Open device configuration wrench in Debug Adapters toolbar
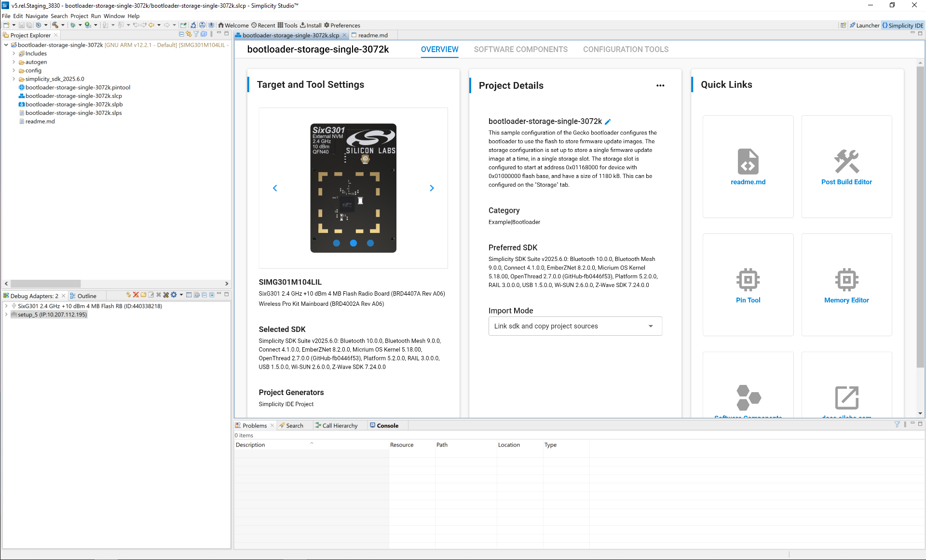926x560 pixels. (166, 295)
